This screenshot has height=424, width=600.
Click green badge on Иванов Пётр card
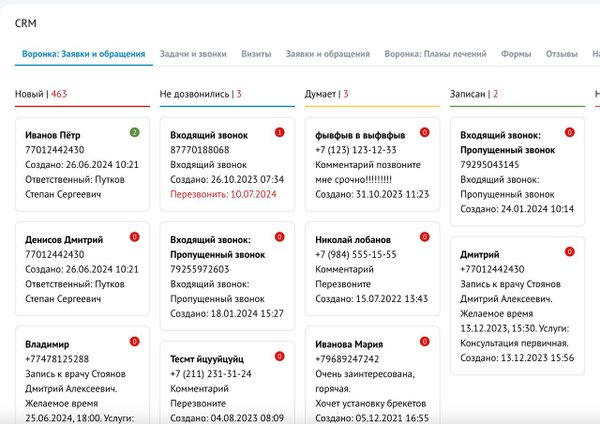pos(135,132)
